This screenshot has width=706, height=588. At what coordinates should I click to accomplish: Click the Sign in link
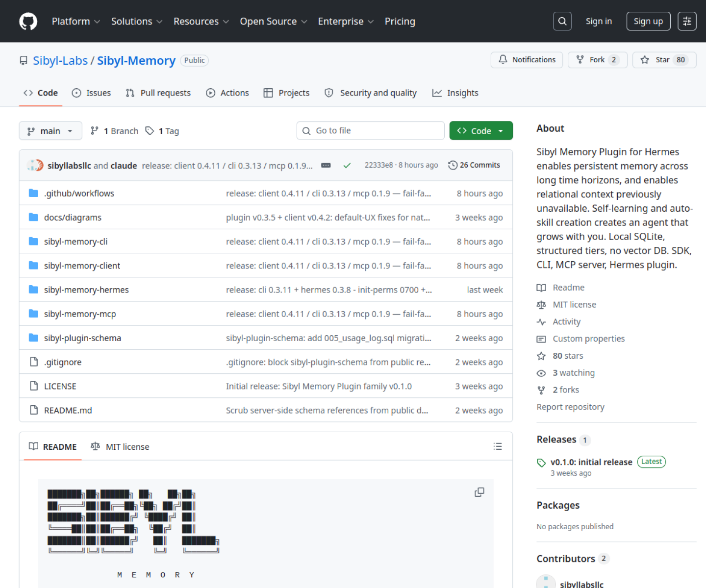(x=599, y=21)
